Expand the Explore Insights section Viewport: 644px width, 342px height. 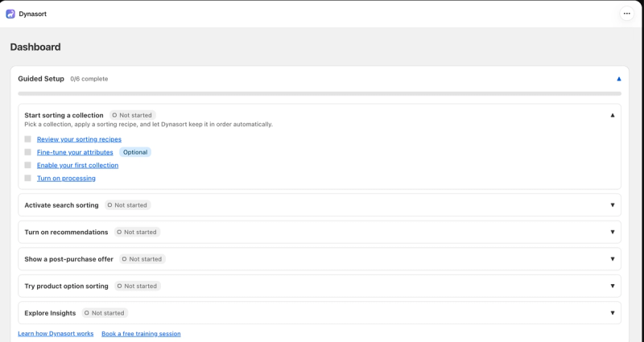[613, 313]
